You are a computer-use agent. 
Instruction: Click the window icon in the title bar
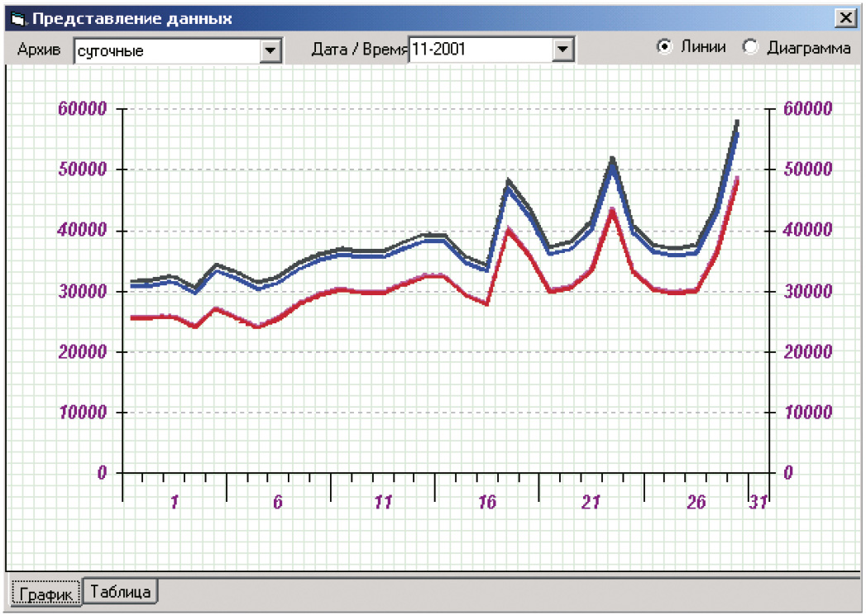click(x=17, y=19)
